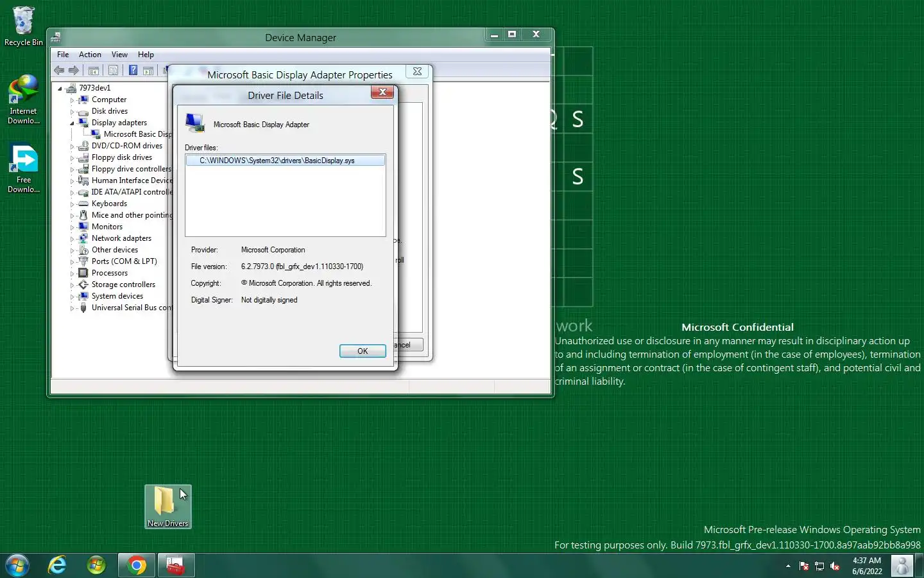924x578 pixels.
Task: Expand the Network adapters node arrow
Action: [x=72, y=239]
